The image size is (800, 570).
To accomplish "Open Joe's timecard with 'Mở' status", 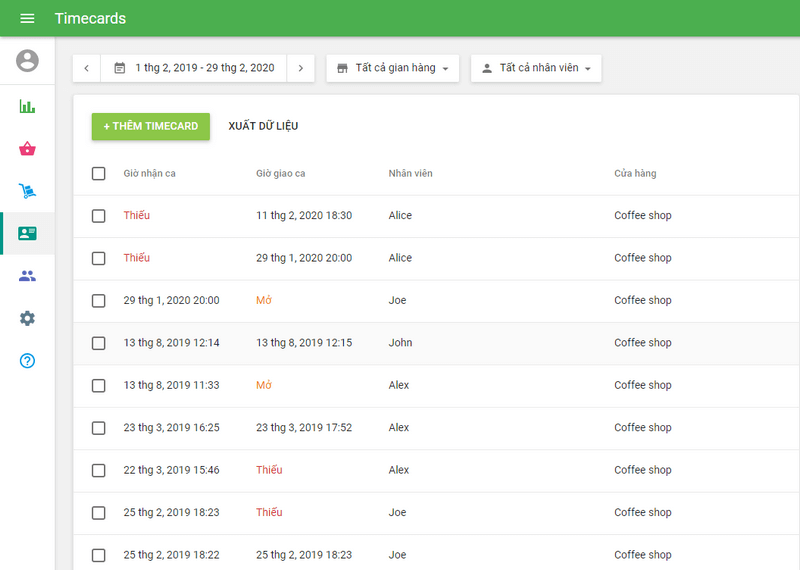I will (x=264, y=300).
